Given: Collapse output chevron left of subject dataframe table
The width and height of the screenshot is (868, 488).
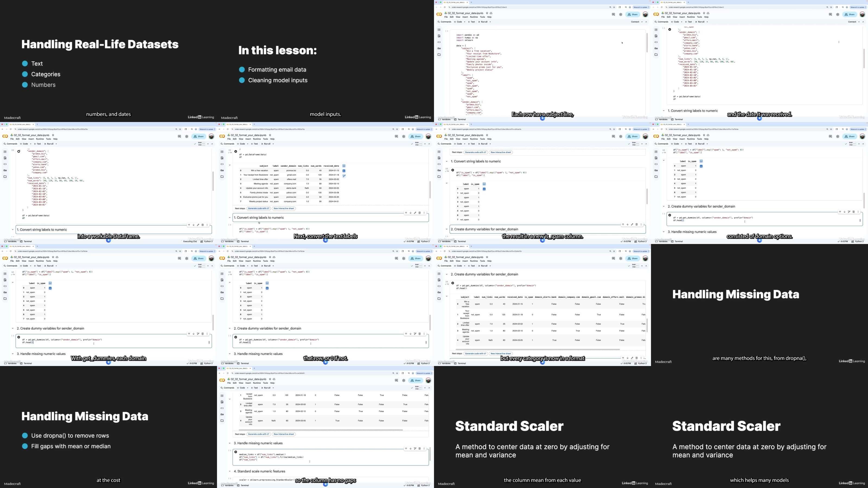Looking at the screenshot, I should [230, 165].
